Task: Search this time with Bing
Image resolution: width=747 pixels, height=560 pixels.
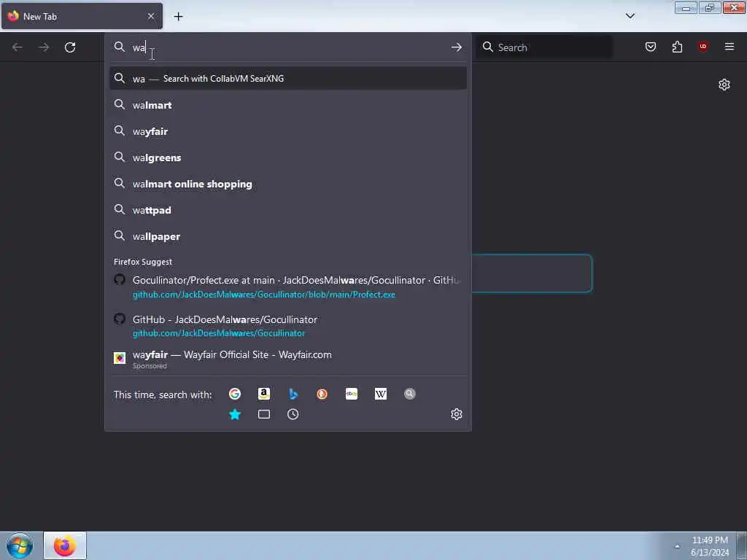Action: click(x=293, y=394)
